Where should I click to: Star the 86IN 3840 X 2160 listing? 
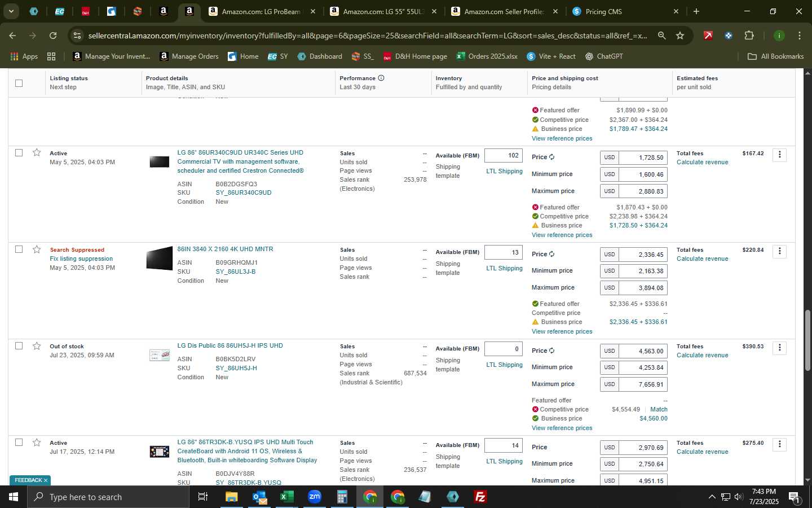(37, 249)
